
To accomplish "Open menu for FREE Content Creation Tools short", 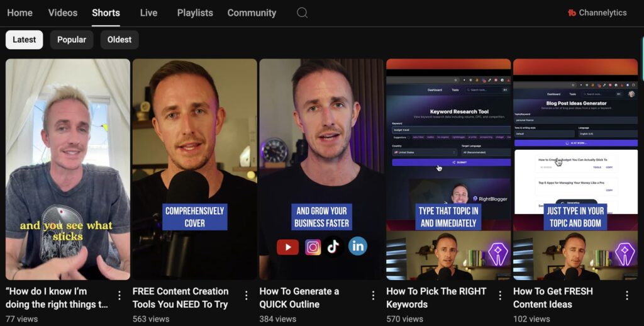I will click(x=246, y=295).
